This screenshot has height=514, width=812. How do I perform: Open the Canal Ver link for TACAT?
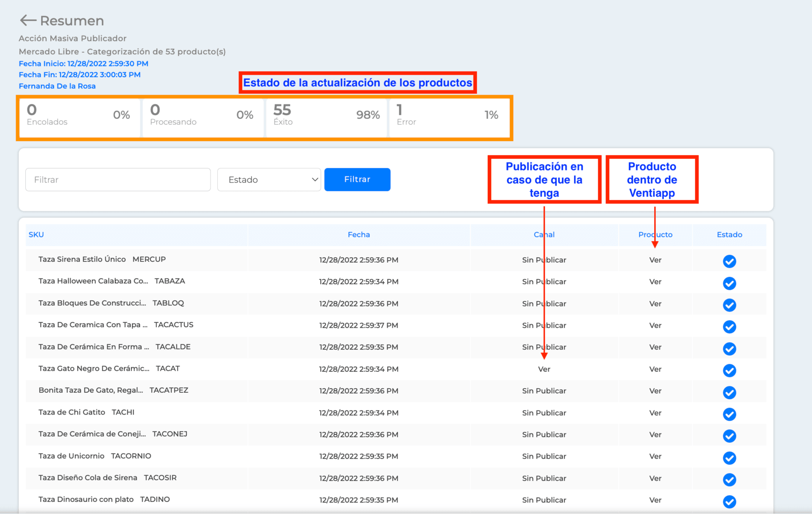(x=544, y=369)
